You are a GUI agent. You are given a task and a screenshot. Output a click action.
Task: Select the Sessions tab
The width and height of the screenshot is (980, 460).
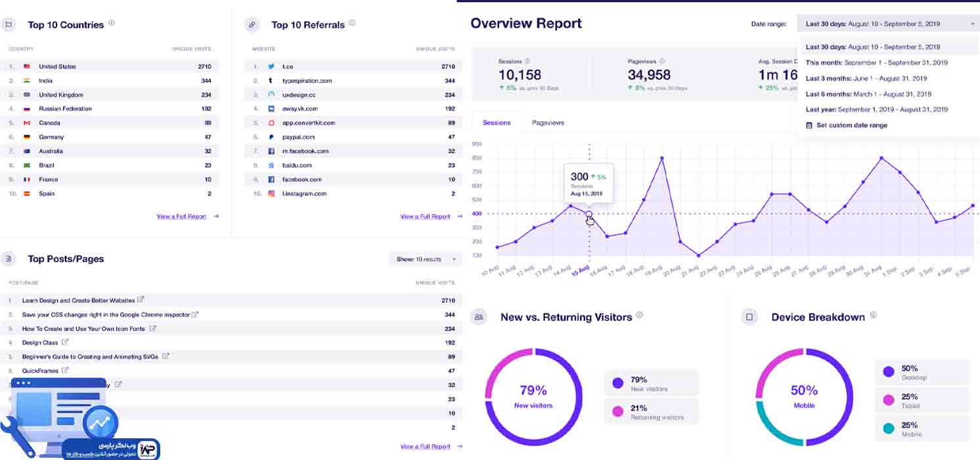497,123
